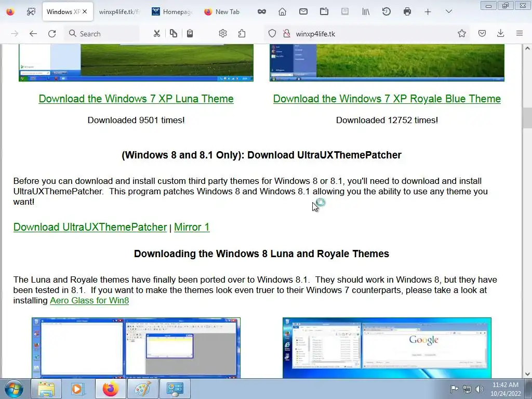This screenshot has height=399, width=532.
Task: Click the Luna theme desktop preview at top
Action: pyautogui.click(x=136, y=63)
